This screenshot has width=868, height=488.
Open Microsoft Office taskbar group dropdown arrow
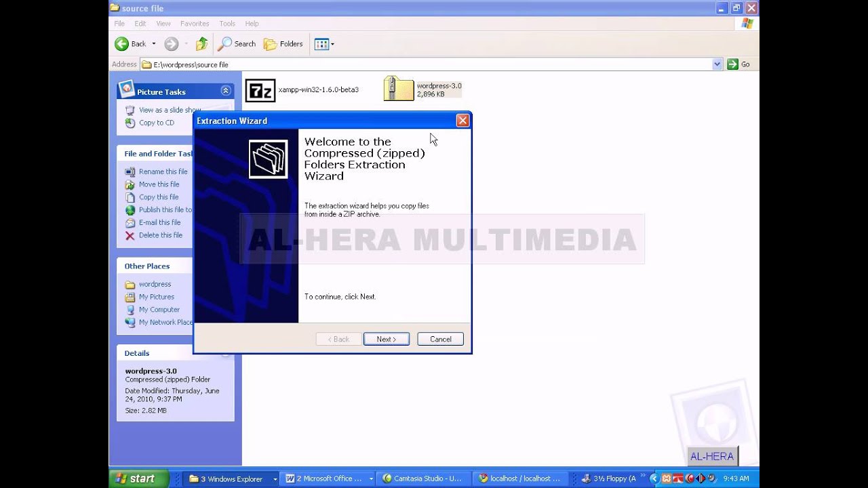(x=372, y=479)
